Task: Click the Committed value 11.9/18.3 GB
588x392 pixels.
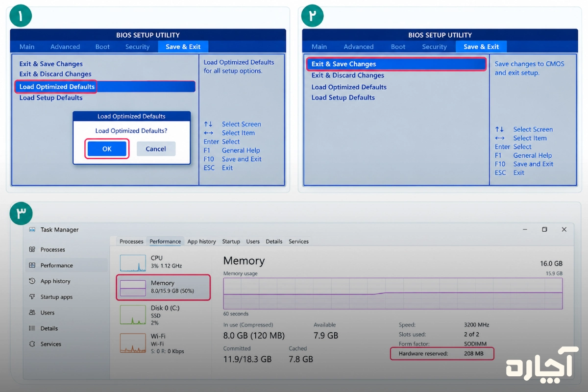Action: click(247, 359)
